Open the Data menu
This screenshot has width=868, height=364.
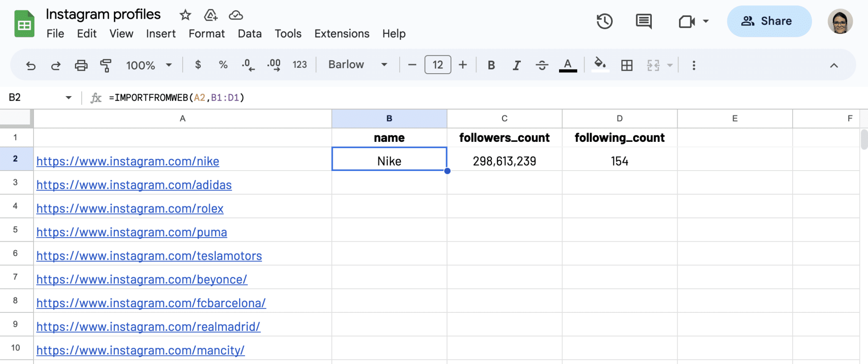[x=250, y=33]
